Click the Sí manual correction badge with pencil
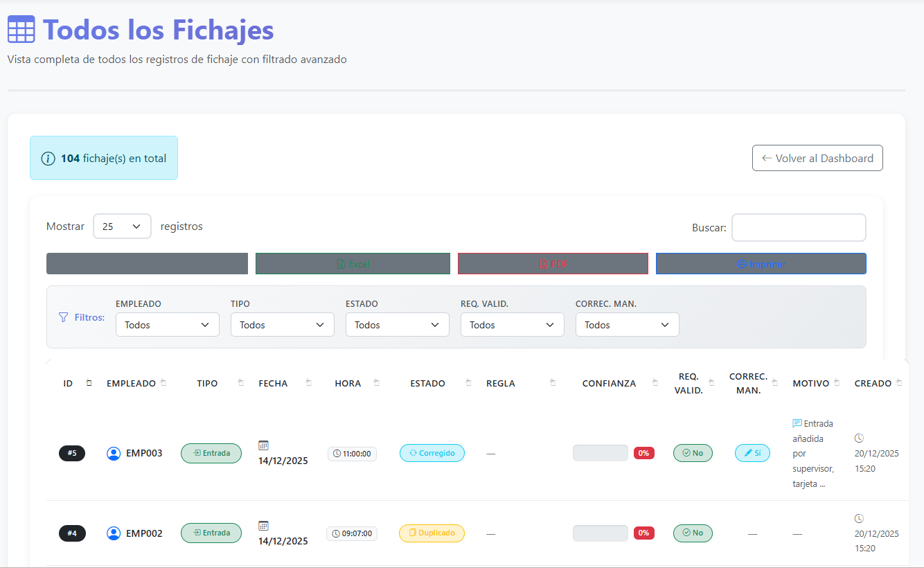Viewport: 924px width, 568px height. [752, 453]
